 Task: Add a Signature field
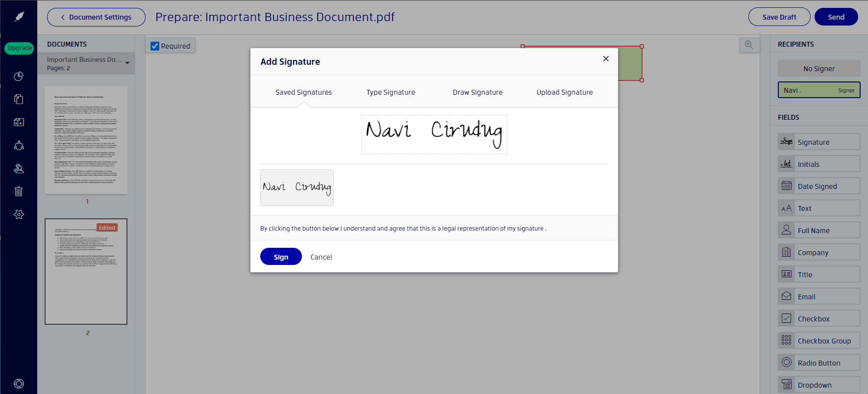(819, 142)
